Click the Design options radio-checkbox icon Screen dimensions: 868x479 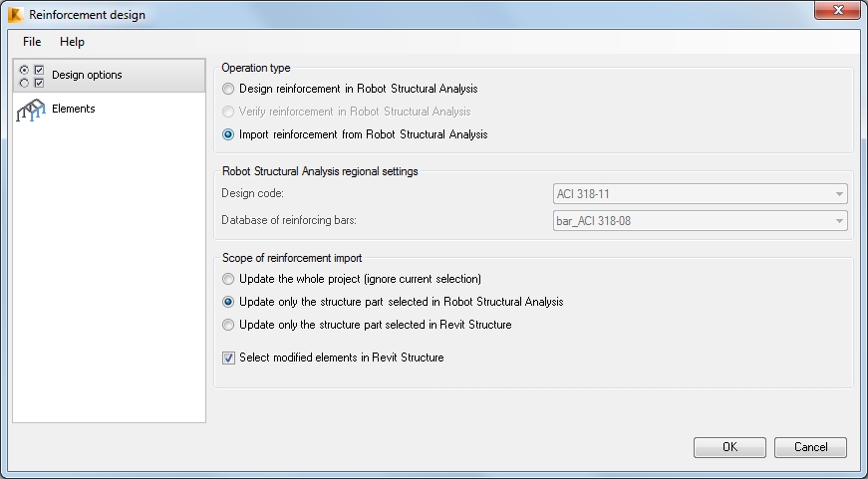tap(32, 77)
